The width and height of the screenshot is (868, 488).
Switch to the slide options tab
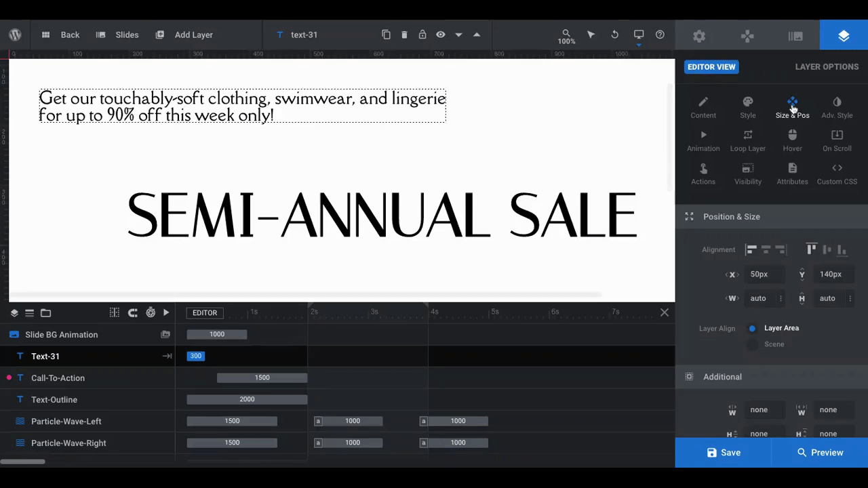click(795, 35)
